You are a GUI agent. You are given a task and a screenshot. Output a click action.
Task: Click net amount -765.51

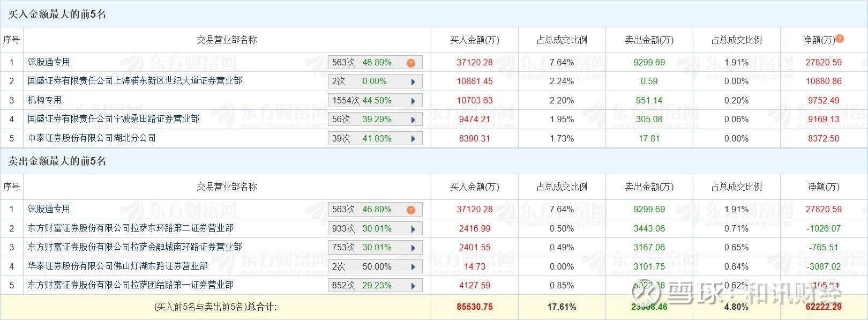[824, 247]
